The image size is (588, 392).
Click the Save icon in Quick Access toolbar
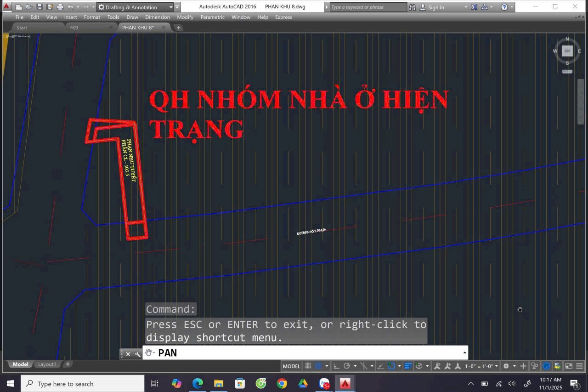[40, 6]
